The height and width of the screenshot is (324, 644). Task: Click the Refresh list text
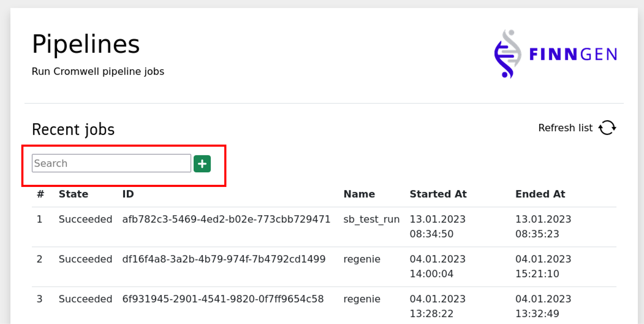point(565,128)
